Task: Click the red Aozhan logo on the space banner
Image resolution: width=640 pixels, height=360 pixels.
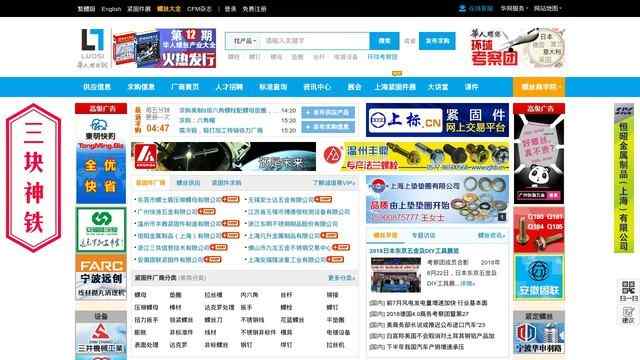Action: [x=145, y=156]
